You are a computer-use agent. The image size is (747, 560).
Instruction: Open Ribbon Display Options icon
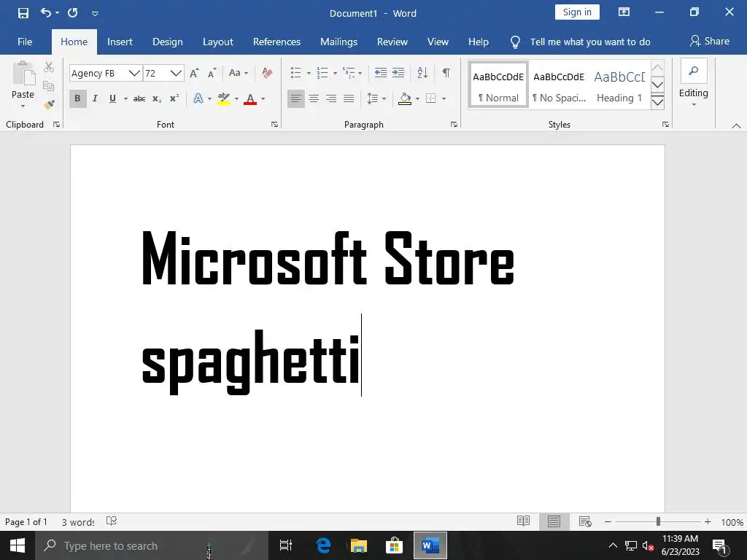pyautogui.click(x=624, y=12)
